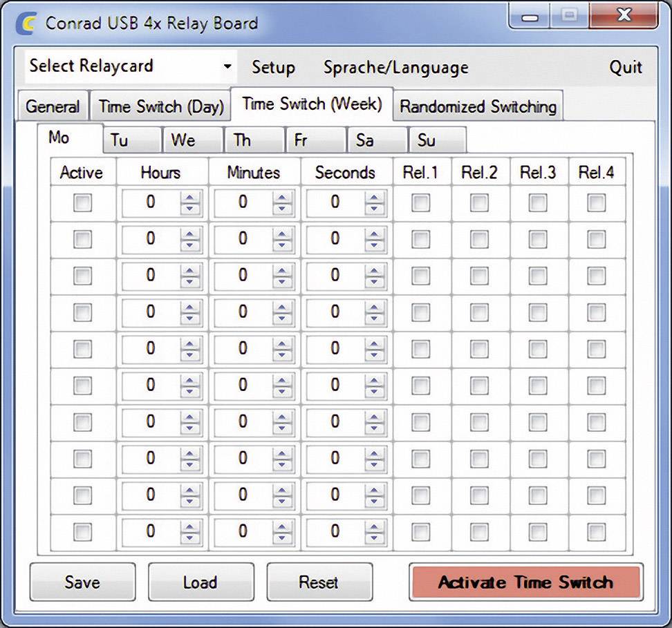
Task: Toggle Rel.4 checkbox in the last row
Action: coord(596,531)
